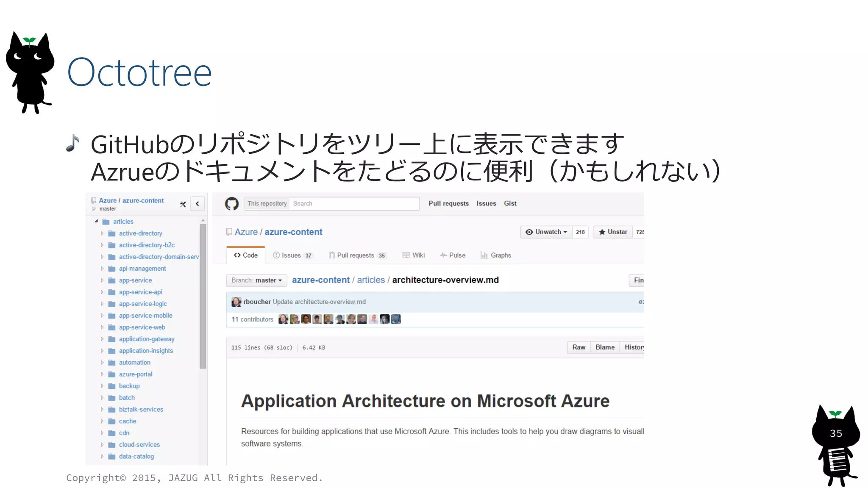The width and height of the screenshot is (868, 488).
Task: Click Azure / azure-content title in Octotree sidebar
Action: (131, 201)
